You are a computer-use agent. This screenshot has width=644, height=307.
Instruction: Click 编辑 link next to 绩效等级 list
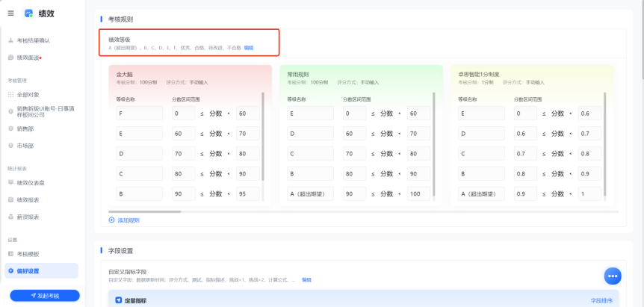point(249,48)
